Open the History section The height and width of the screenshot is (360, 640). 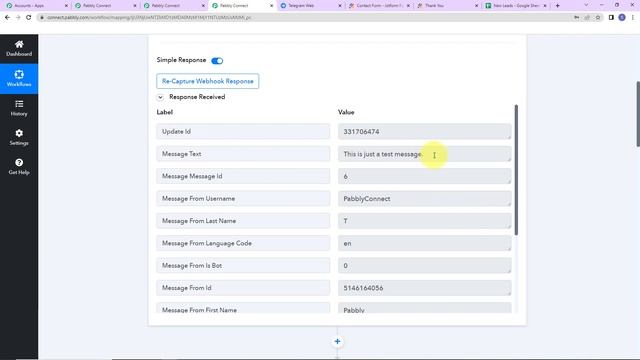[19, 108]
